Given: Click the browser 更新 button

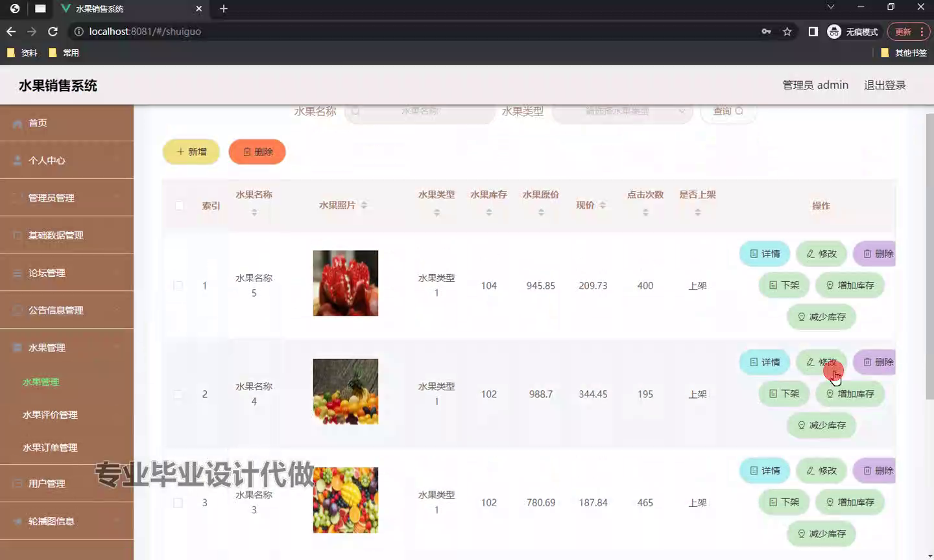Looking at the screenshot, I should (908, 31).
